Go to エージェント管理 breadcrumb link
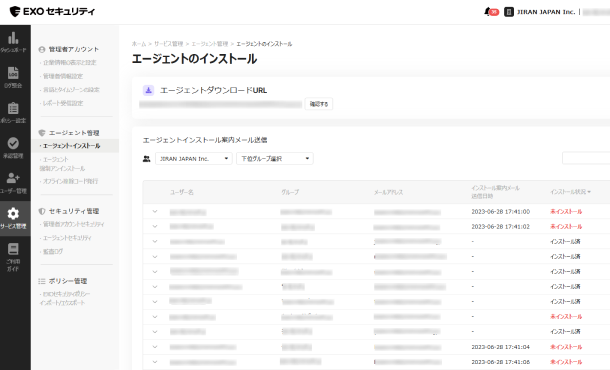 click(210, 44)
